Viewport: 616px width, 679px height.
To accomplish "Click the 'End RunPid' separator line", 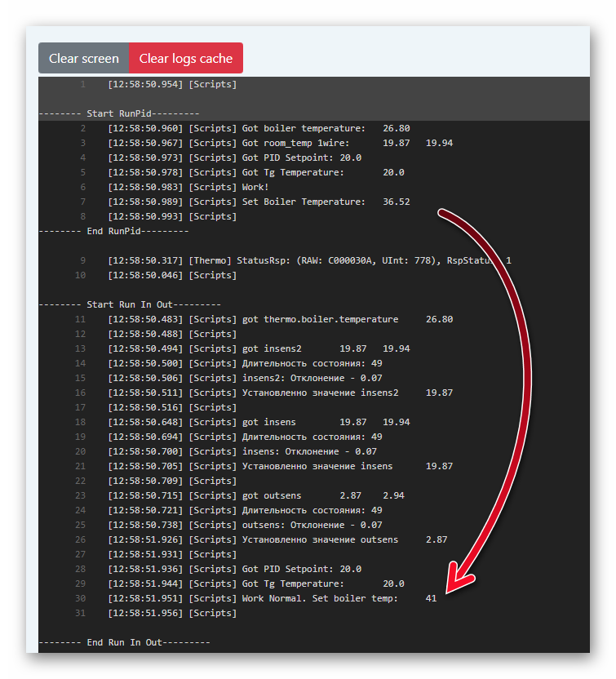I will click(x=113, y=231).
